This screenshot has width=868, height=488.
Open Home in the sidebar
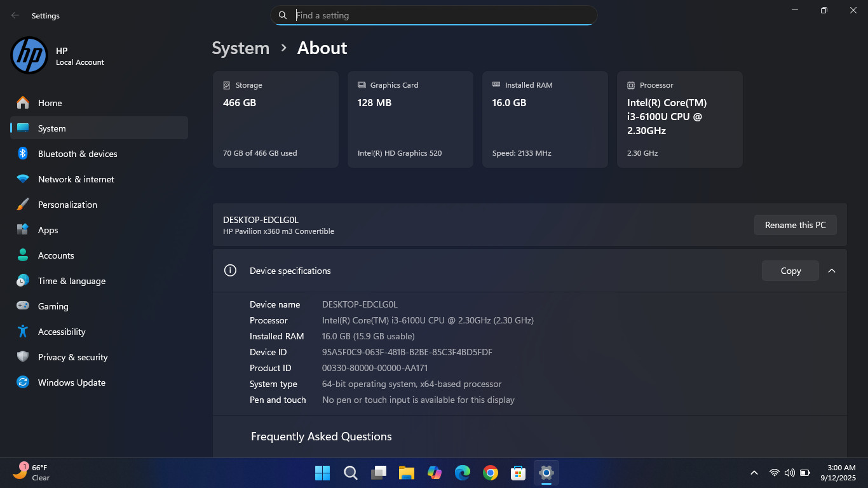click(99, 103)
